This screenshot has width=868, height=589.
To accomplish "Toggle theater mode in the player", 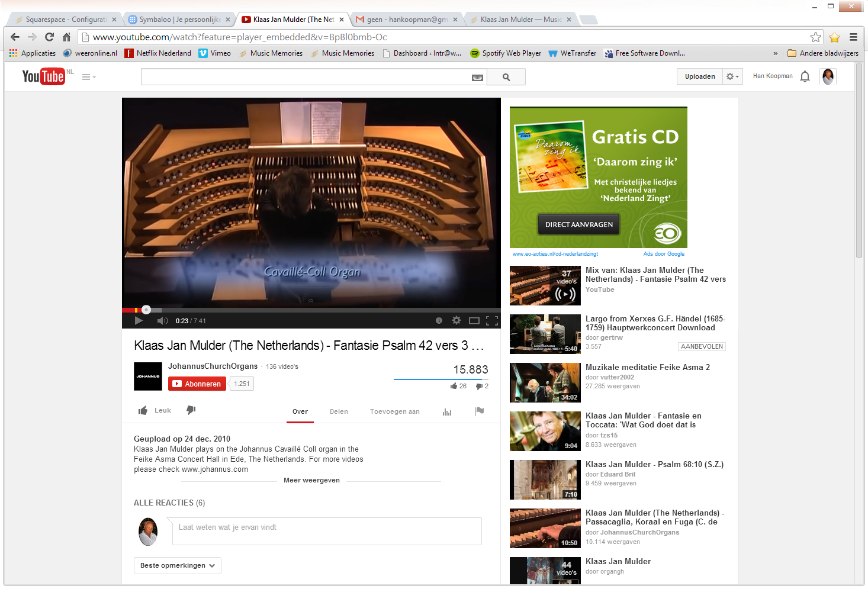I will (474, 321).
